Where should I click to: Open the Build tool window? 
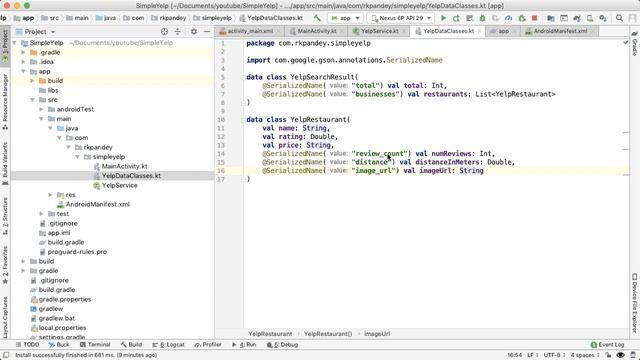pos(131,344)
